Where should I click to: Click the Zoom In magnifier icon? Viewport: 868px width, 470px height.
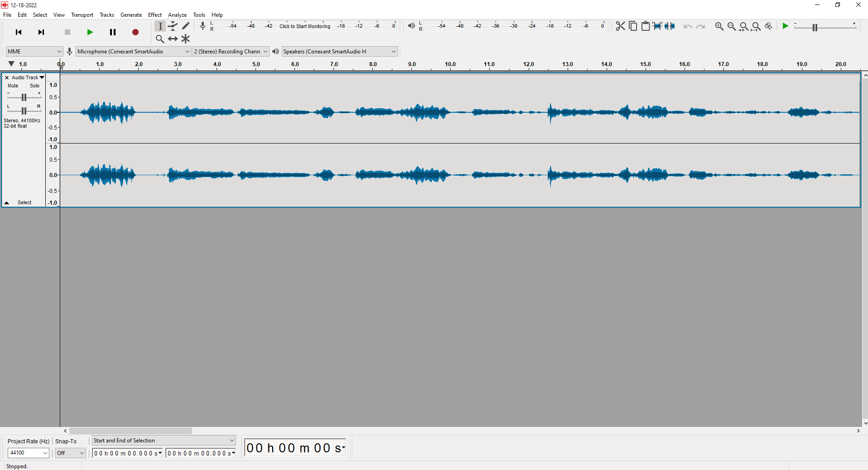[719, 26]
